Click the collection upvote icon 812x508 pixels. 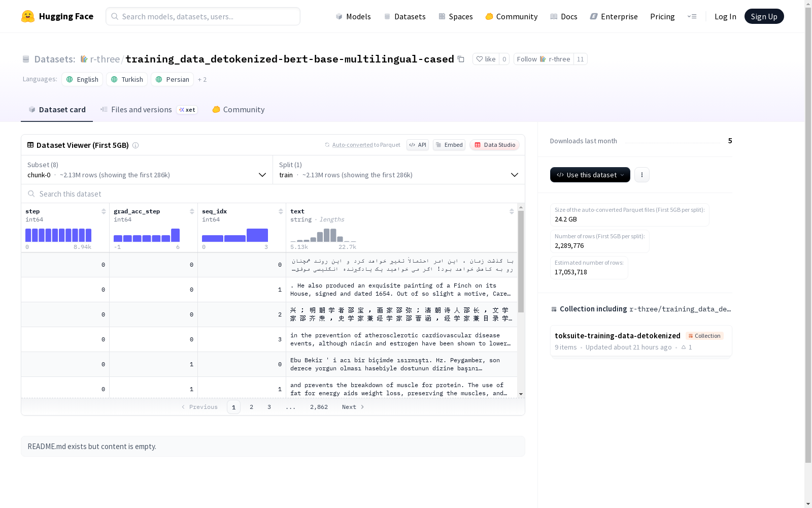(x=684, y=347)
